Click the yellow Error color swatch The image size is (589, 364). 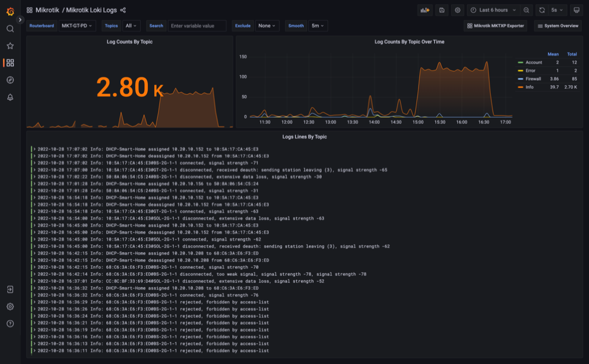520,70
